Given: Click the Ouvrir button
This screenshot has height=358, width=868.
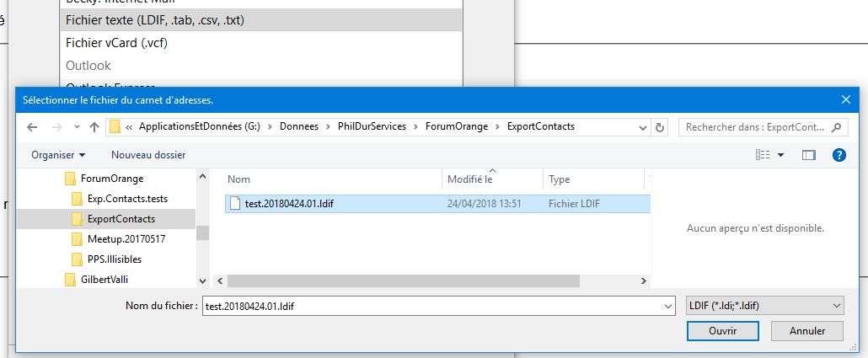Looking at the screenshot, I should click(722, 331).
